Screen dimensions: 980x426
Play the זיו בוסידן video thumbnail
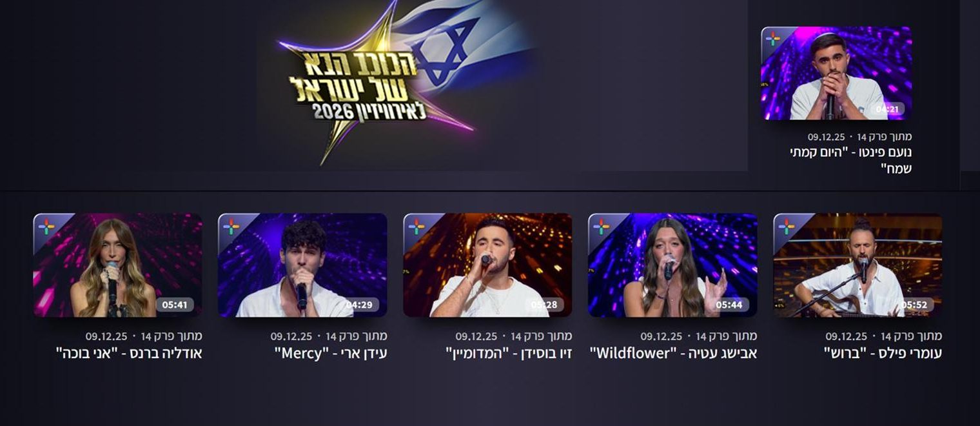pos(487,265)
